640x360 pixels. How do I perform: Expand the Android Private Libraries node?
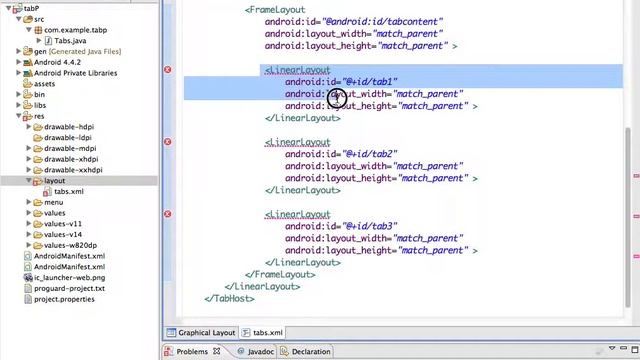coord(18,73)
